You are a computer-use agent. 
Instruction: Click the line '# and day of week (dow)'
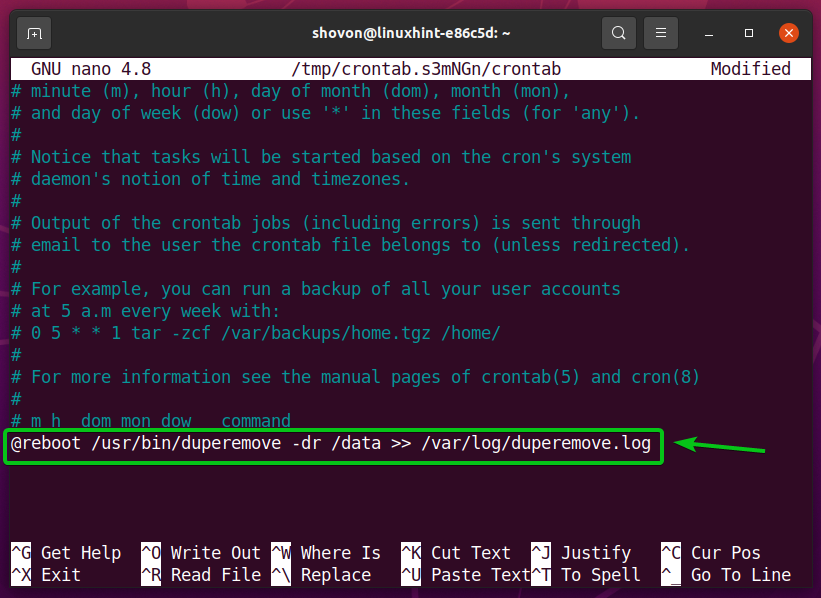click(x=326, y=114)
